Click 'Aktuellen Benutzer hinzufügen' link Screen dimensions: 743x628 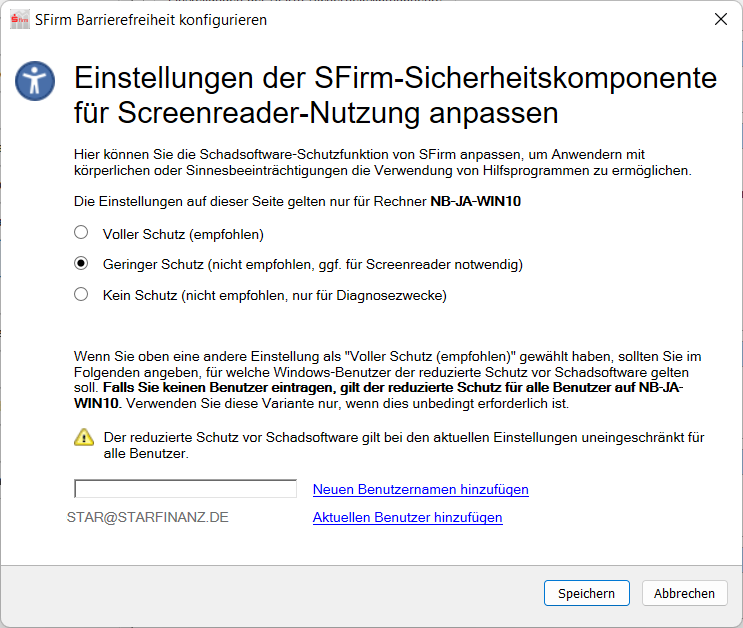click(408, 517)
